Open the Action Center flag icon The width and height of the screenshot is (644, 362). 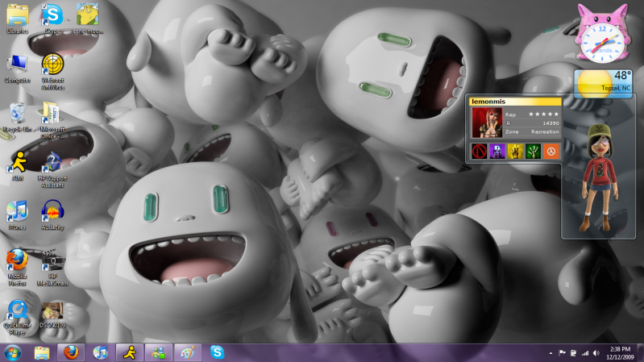(562, 353)
